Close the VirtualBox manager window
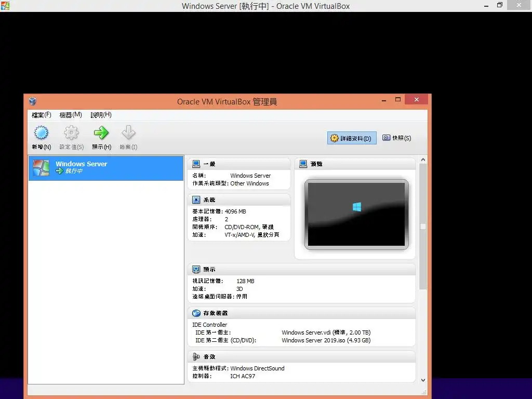The height and width of the screenshot is (399, 532). pyautogui.click(x=416, y=99)
